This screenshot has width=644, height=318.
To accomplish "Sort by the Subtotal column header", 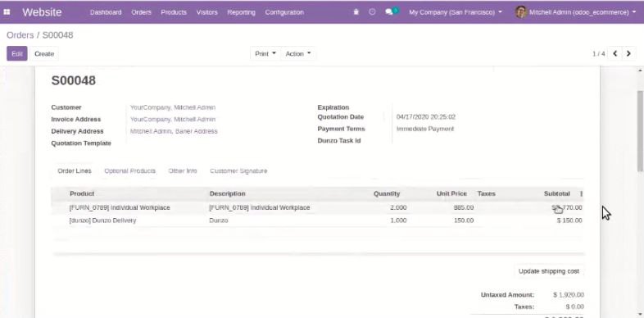I will pyautogui.click(x=557, y=193).
